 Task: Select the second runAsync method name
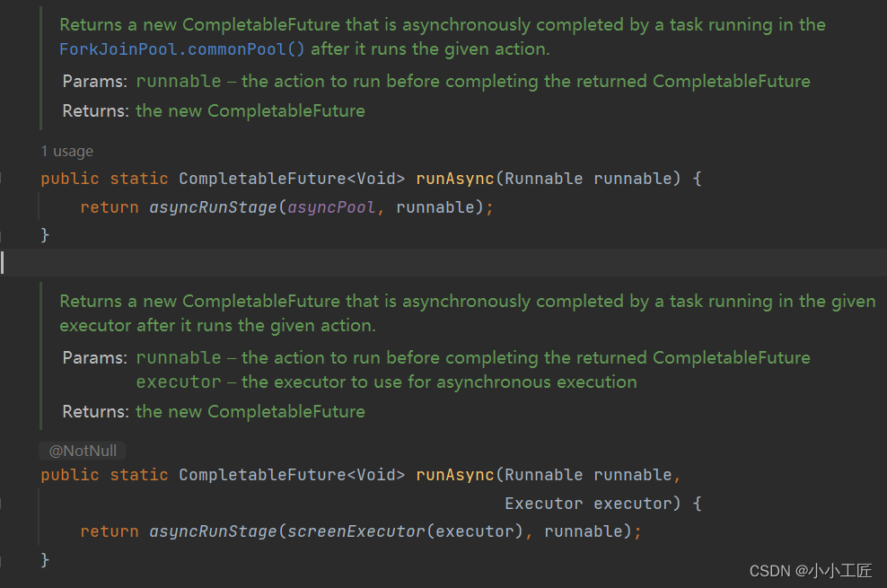pyautogui.click(x=454, y=474)
